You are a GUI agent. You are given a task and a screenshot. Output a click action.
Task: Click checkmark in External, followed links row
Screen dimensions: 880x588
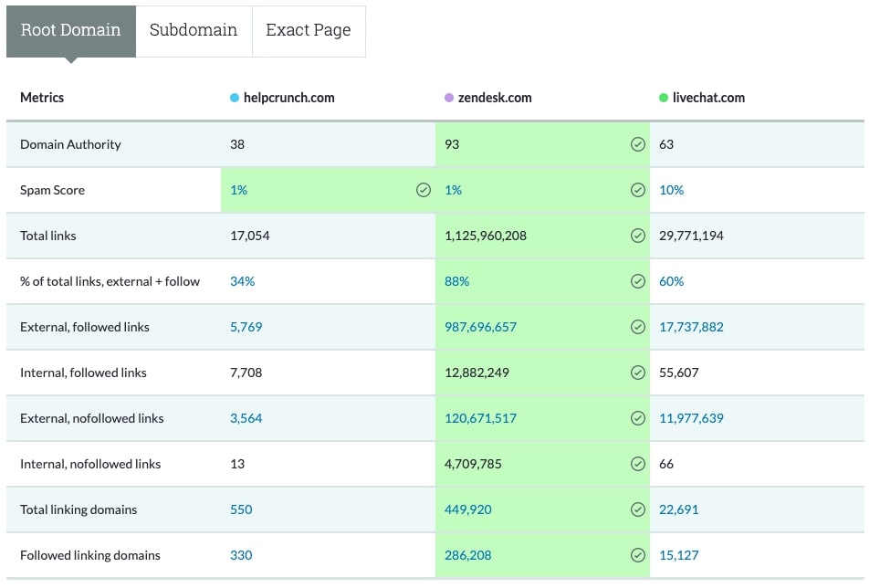(637, 327)
